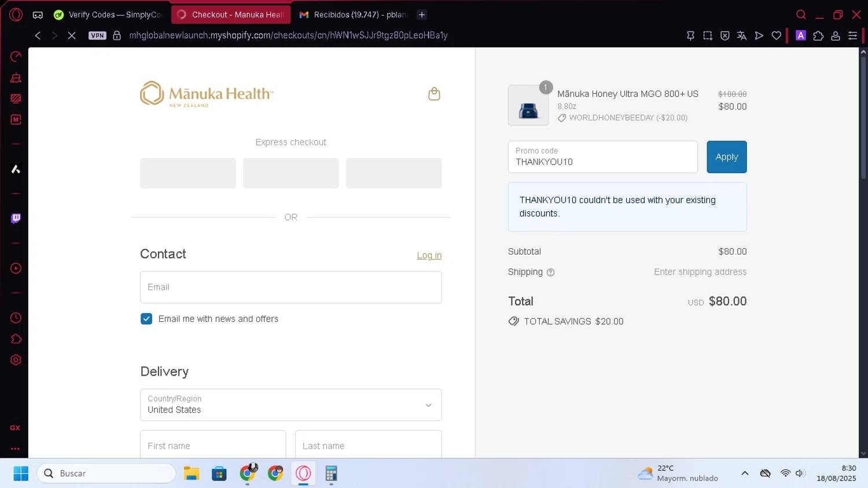Screen dimensions: 868x488
Task: Search tabs with magnifier icon
Action: click(801, 14)
